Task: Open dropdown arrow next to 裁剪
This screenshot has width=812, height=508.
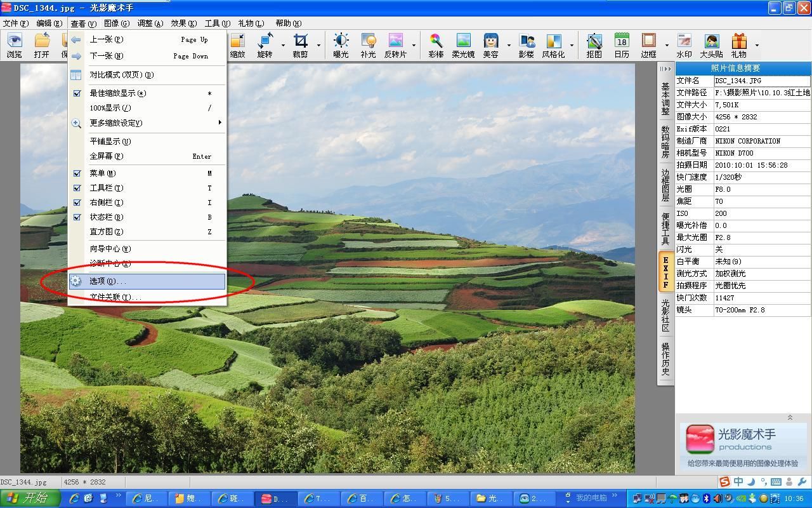Action: point(318,46)
